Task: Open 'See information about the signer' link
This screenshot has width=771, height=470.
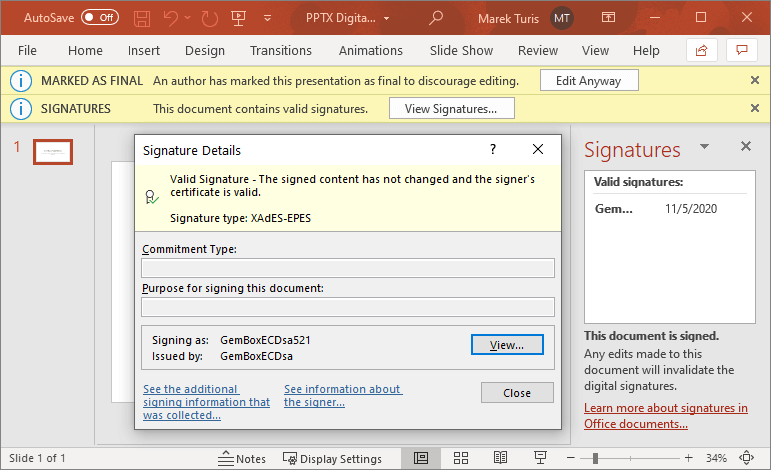Action: click(342, 396)
